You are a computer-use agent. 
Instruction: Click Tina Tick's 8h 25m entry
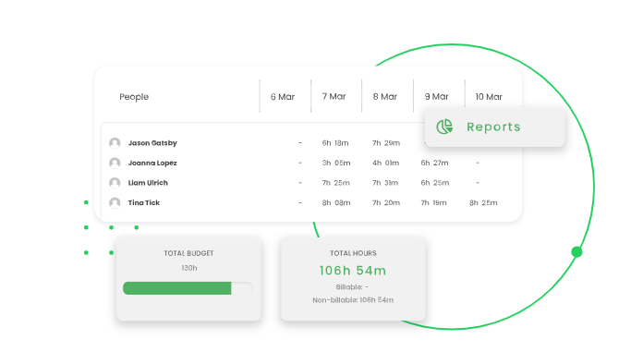483,203
